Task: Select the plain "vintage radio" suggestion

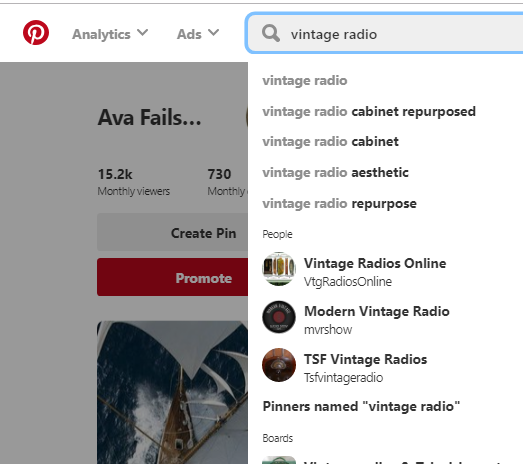Action: 305,80
